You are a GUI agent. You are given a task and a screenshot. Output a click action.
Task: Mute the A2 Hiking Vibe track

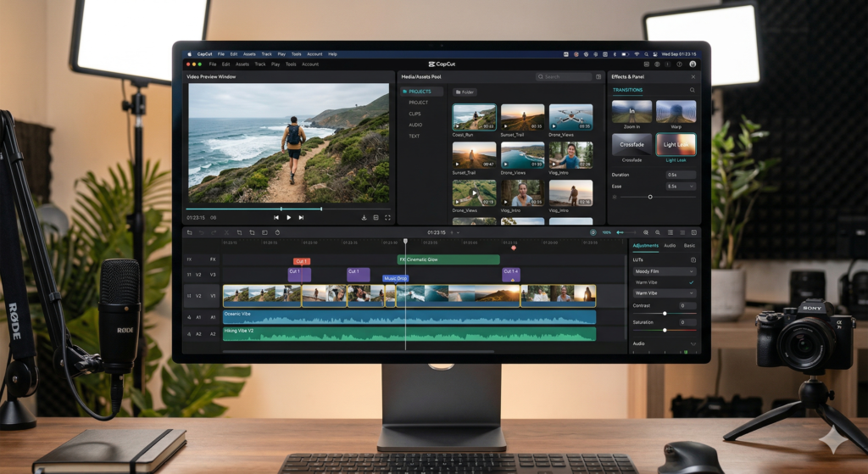pyautogui.click(x=189, y=334)
